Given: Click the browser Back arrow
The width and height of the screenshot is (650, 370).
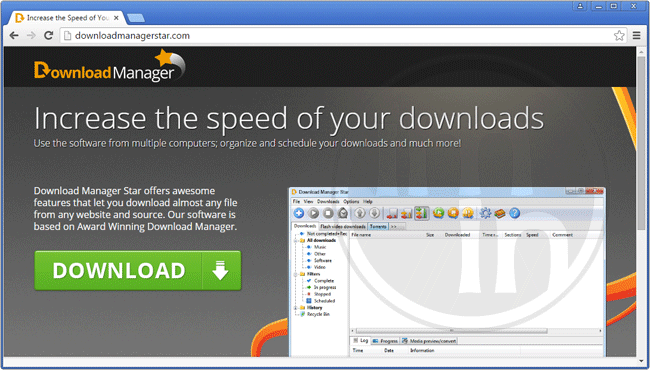Looking at the screenshot, I should [x=14, y=36].
